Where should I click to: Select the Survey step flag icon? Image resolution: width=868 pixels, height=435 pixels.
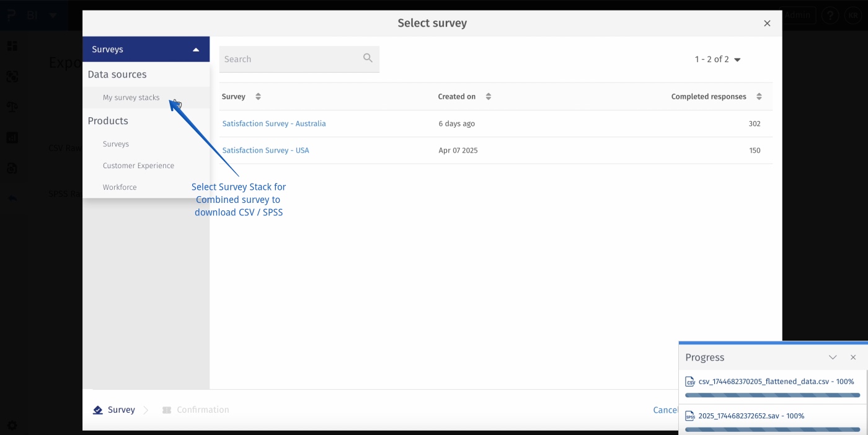(98, 410)
